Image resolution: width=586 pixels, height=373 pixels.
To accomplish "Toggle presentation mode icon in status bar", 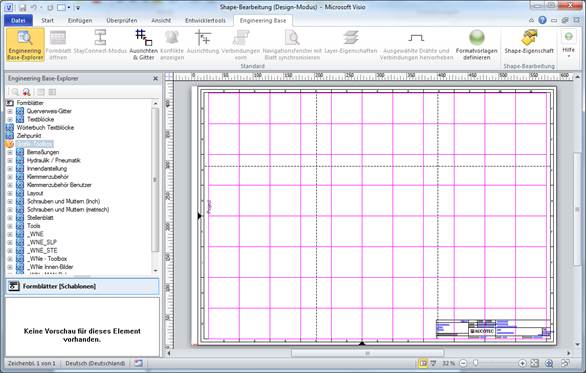I will 433,363.
